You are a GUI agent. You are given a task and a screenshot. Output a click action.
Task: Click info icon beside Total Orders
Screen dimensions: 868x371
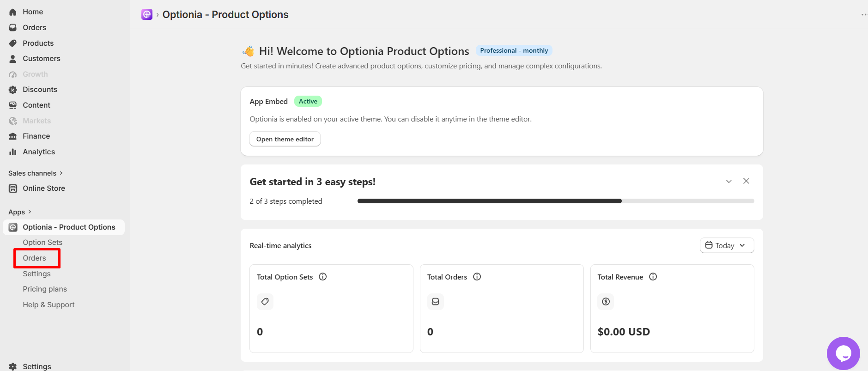(x=477, y=277)
